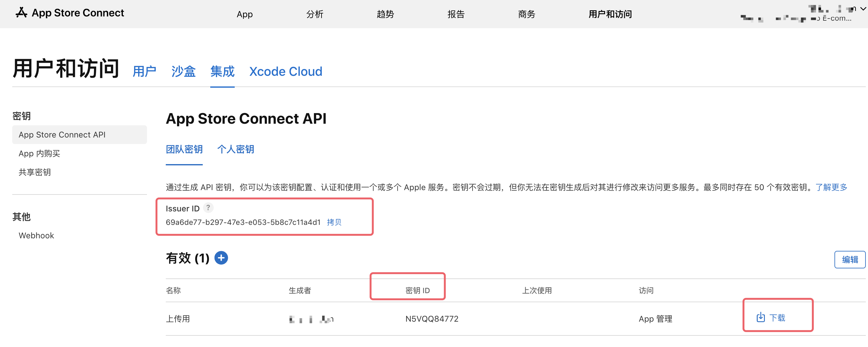Click the download icon for key N5VQQ84772
868x347 pixels.
point(761,317)
